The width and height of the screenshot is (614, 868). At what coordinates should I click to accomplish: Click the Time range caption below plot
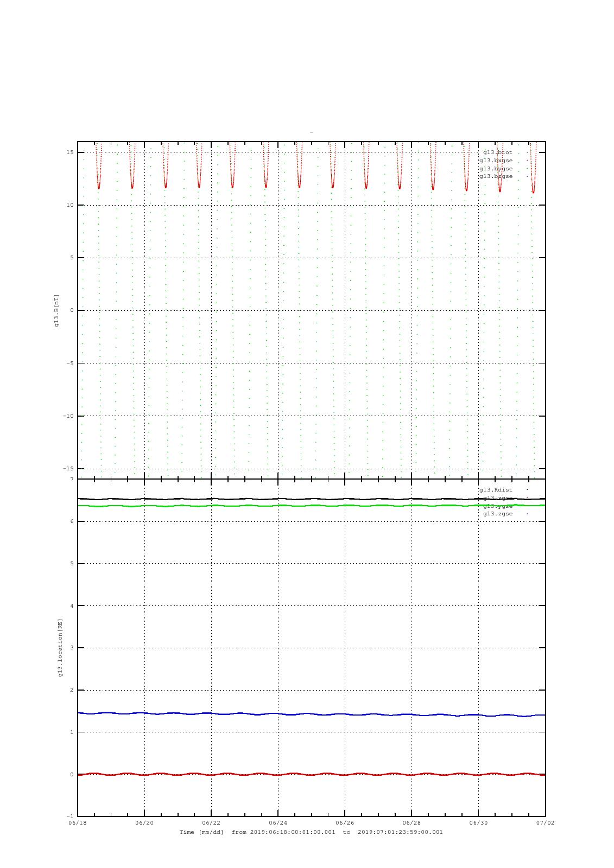point(311,832)
